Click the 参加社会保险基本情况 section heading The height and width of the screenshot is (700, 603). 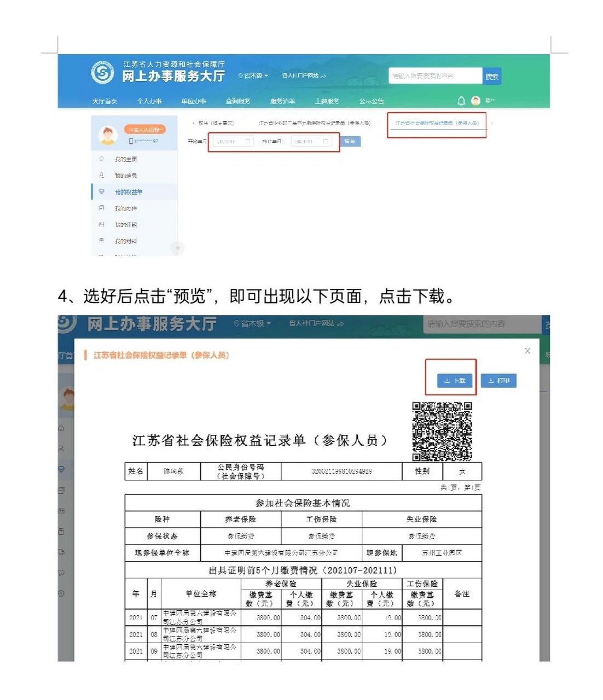click(303, 503)
